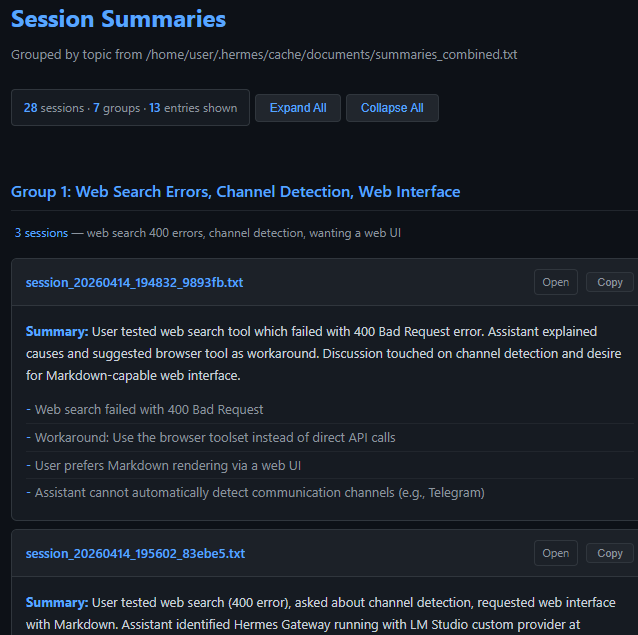Click the 13 entries shown count
638x635 pixels.
click(193, 108)
